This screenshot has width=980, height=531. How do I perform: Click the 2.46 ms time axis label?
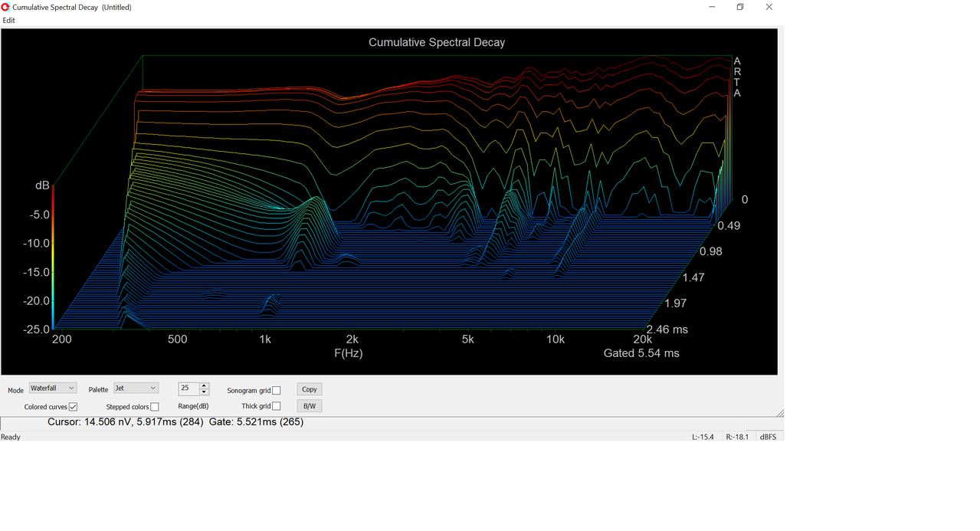(x=667, y=329)
